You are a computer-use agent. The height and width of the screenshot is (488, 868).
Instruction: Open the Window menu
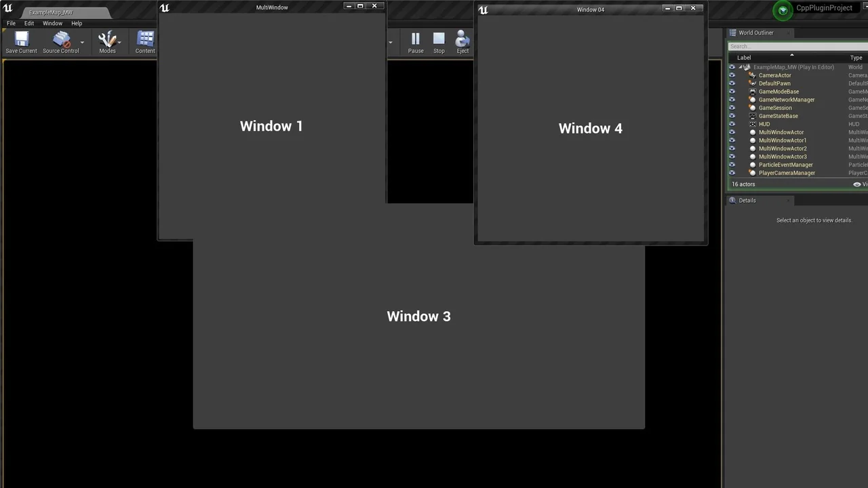(x=52, y=22)
